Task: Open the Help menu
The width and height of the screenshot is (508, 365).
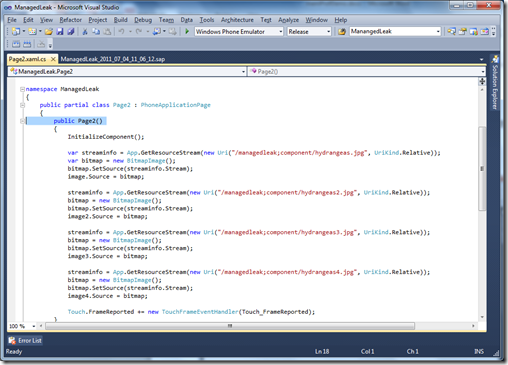Action: pyautogui.click(x=341, y=20)
